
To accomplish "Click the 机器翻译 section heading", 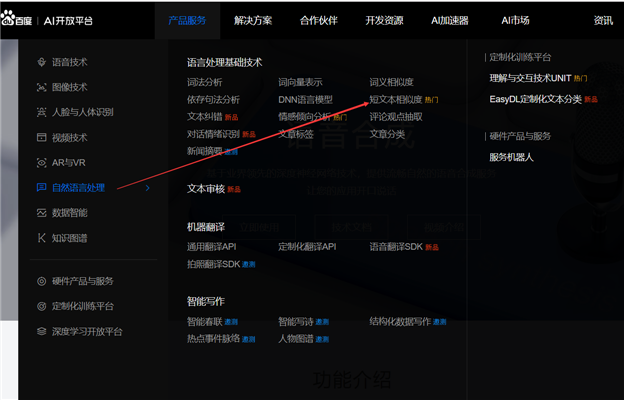I will pos(206,227).
